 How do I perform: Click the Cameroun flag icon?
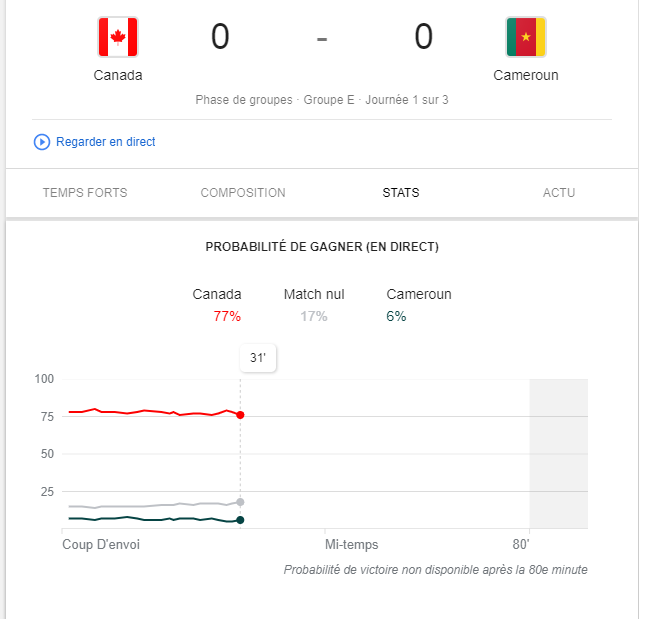click(526, 38)
